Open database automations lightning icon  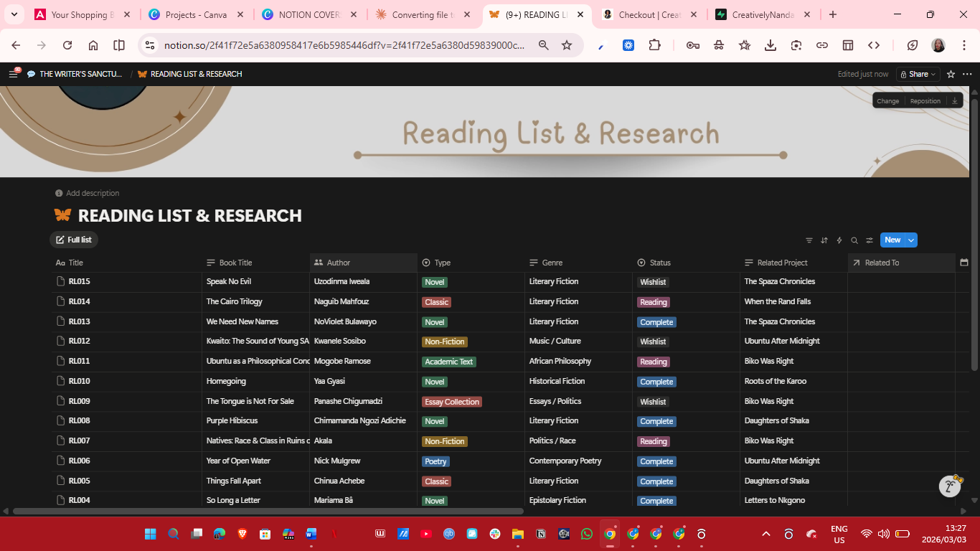pyautogui.click(x=839, y=240)
